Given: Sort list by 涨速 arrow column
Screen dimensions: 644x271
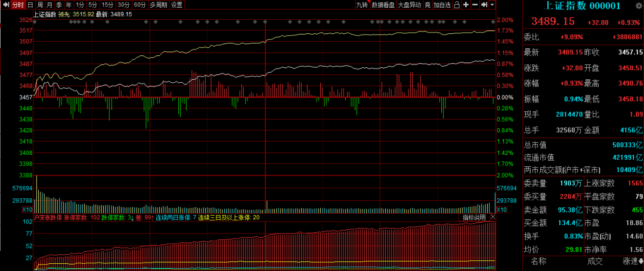Looking at the screenshot, I should pos(633,261).
